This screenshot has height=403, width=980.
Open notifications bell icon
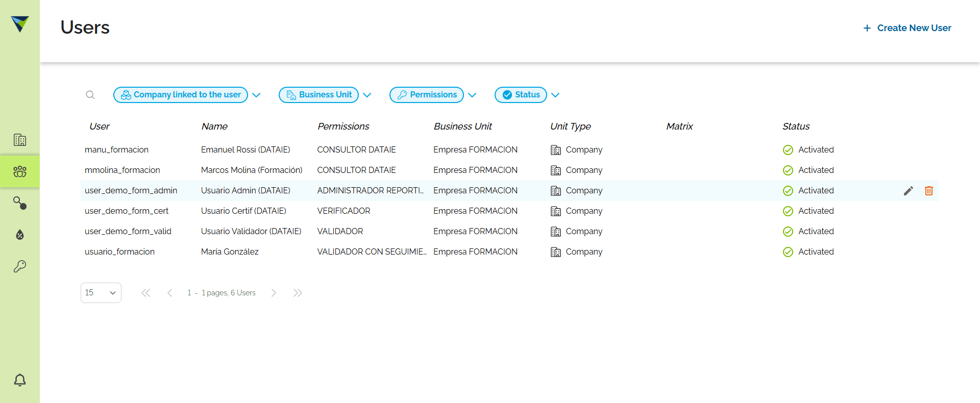pyautogui.click(x=20, y=380)
